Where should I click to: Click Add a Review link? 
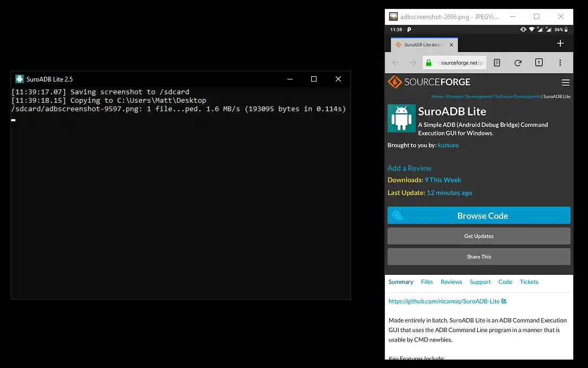coord(409,168)
